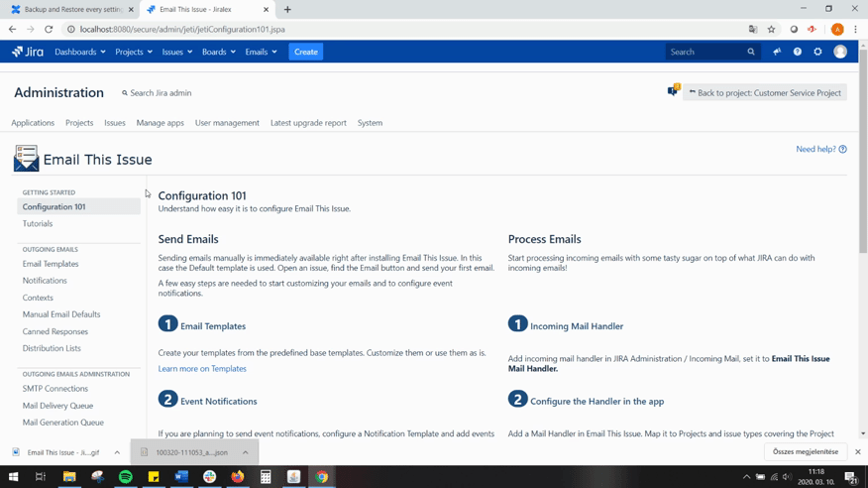Close the downloads bar
The image size is (868, 488).
click(x=857, y=451)
